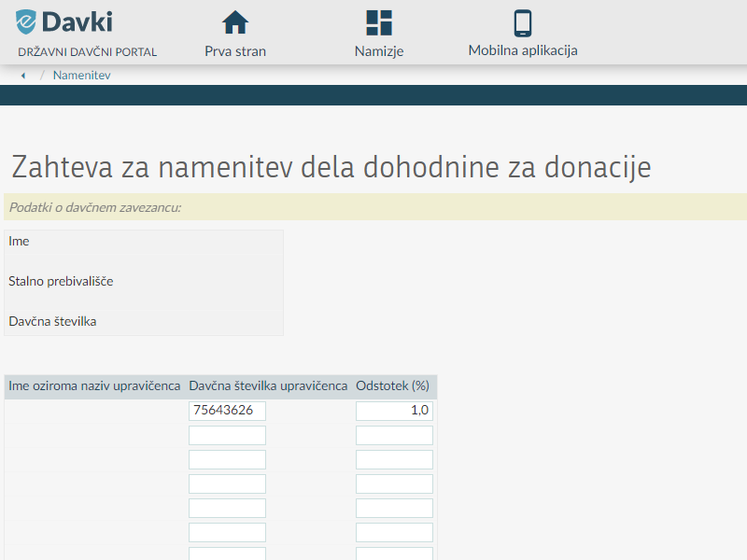This screenshot has height=560, width=747.
Task: Click percentage field containing 1,0
Action: 394,411
